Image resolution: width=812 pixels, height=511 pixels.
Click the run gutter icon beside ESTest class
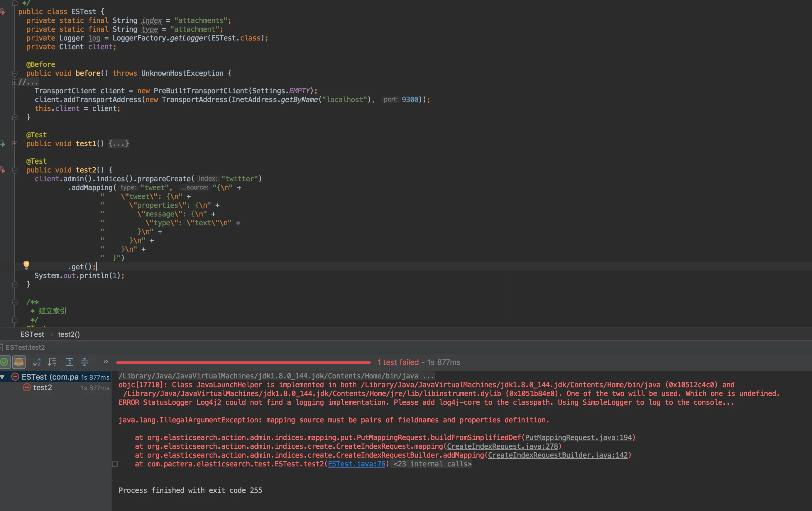click(3, 12)
